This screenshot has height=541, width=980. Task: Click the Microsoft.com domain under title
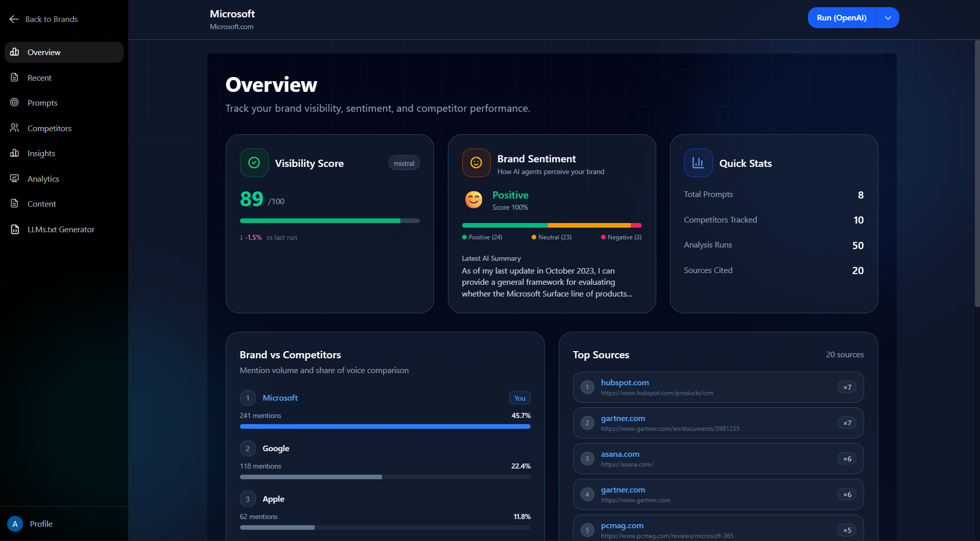pyautogui.click(x=231, y=27)
